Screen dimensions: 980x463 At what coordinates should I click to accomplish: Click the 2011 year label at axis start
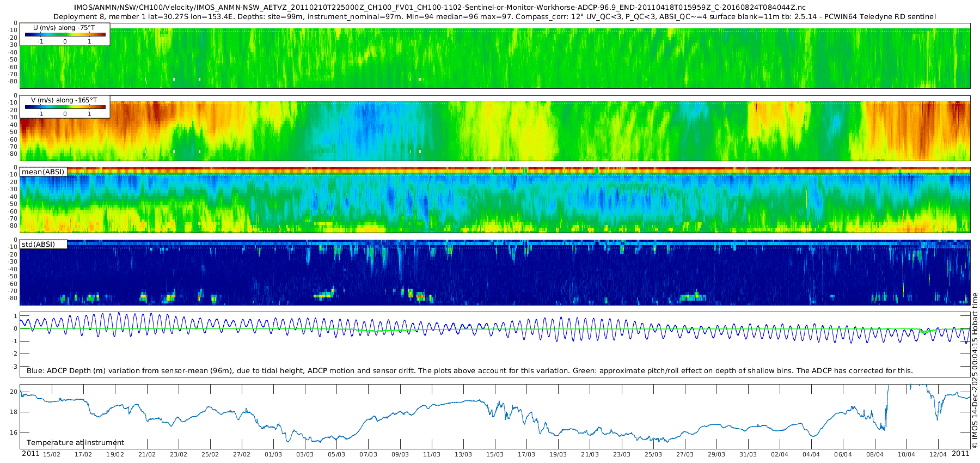tap(30, 454)
